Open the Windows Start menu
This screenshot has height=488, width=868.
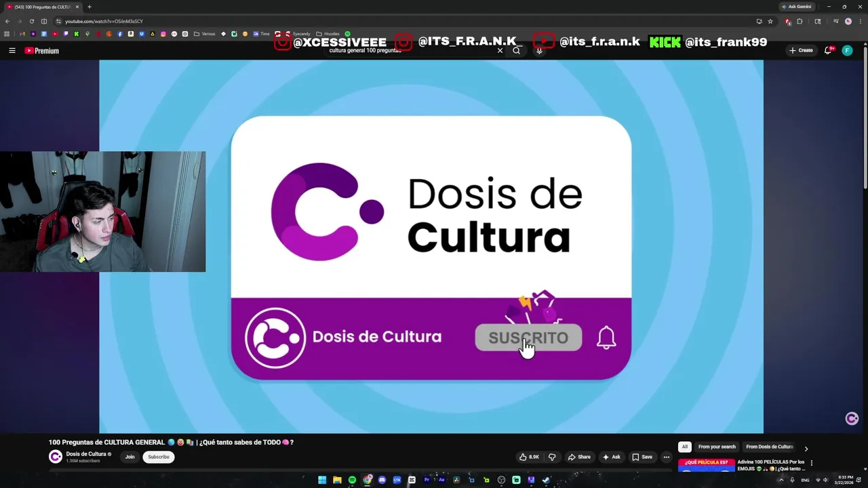[322, 480]
